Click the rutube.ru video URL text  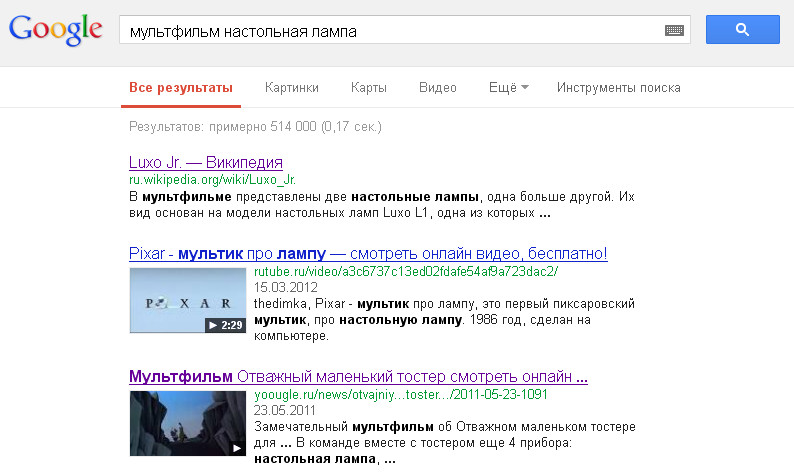coord(406,271)
